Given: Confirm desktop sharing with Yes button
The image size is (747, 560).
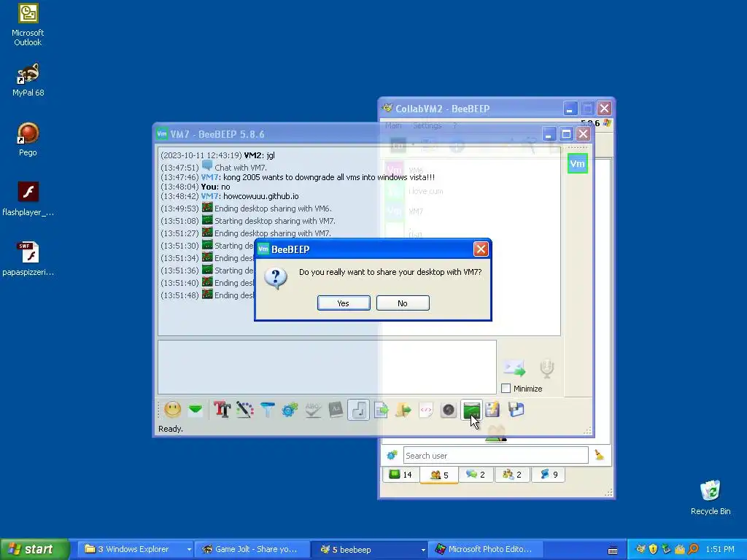Looking at the screenshot, I should 344,303.
